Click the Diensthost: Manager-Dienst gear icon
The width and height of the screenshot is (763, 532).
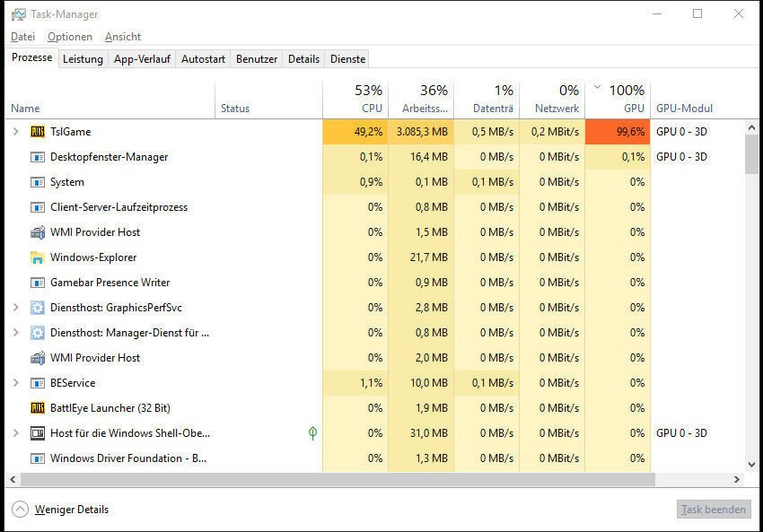[38, 333]
